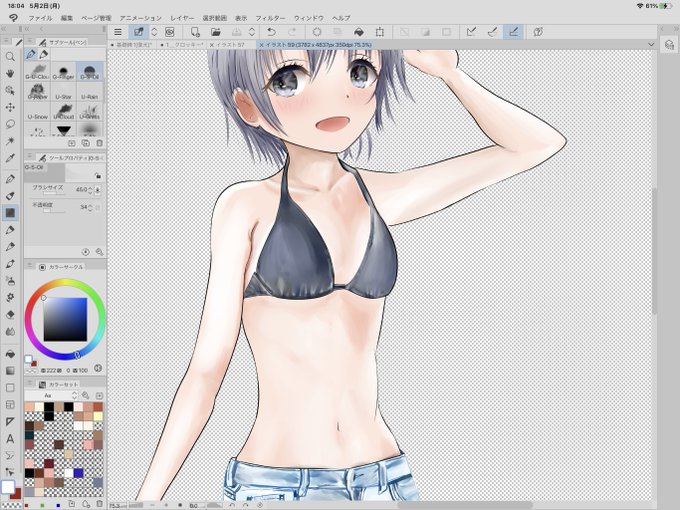680x510 pixels.
Task: Open file via folder icon
Action: pyautogui.click(x=216, y=32)
